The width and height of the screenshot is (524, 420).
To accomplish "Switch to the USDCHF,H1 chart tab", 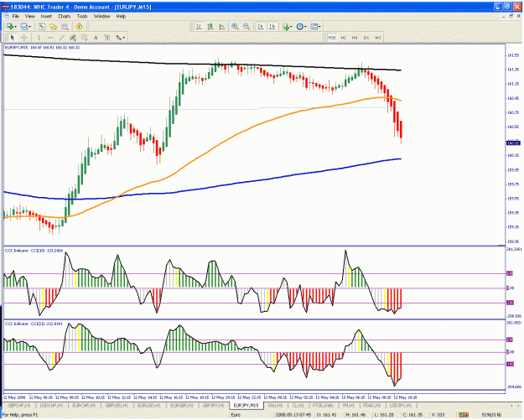I will [51, 405].
